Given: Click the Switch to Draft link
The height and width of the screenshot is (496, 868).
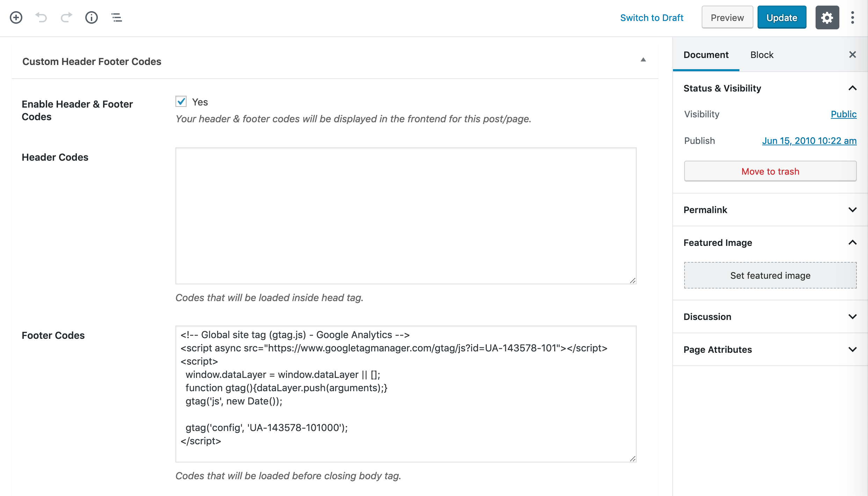Looking at the screenshot, I should coord(652,18).
